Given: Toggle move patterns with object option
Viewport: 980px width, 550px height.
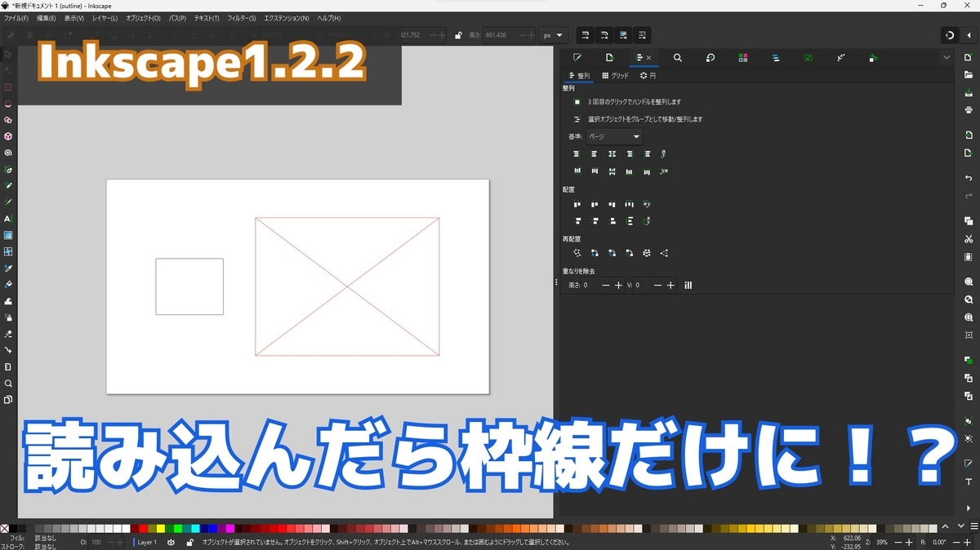Looking at the screenshot, I should pyautogui.click(x=642, y=35).
